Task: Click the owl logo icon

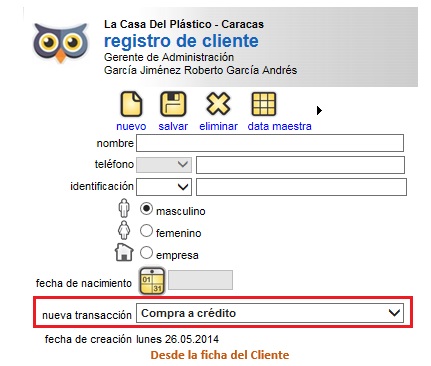Action: [61, 42]
